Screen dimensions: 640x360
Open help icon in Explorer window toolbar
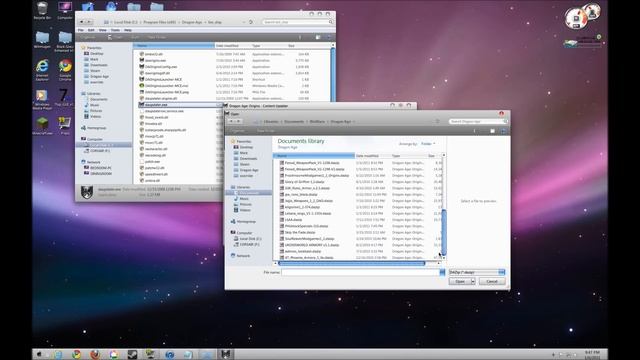click(x=329, y=37)
